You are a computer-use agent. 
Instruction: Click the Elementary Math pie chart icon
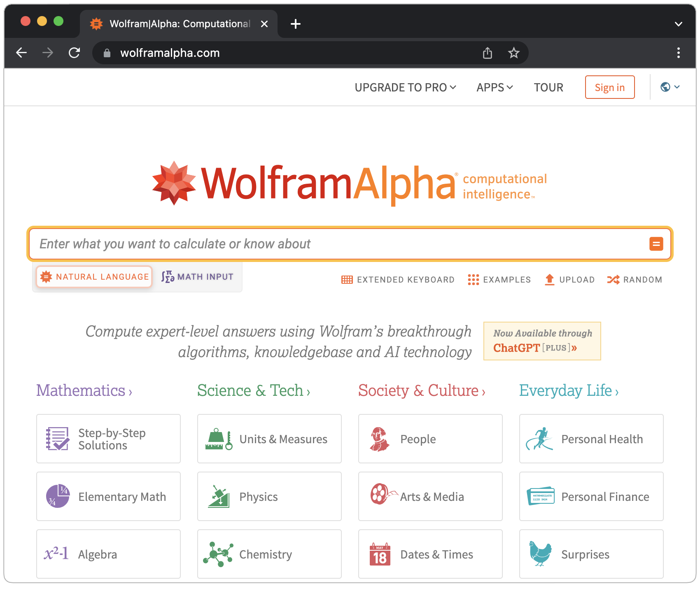click(x=58, y=496)
